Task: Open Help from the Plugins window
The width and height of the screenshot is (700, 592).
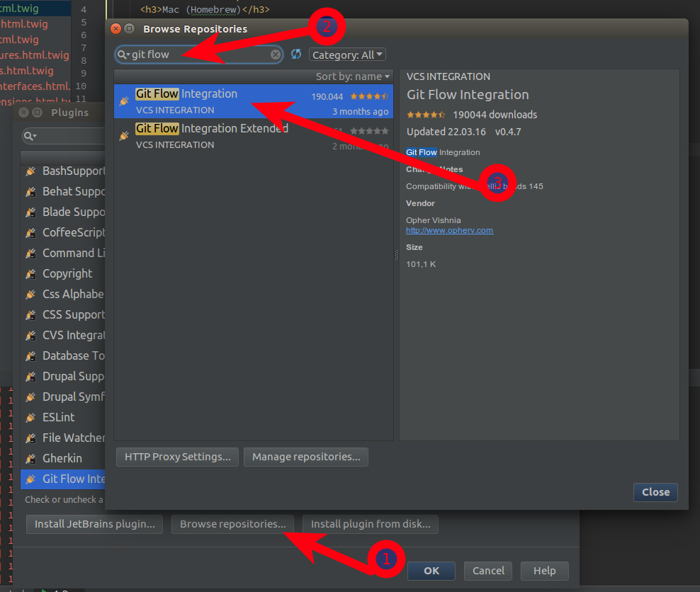Action: point(545,571)
